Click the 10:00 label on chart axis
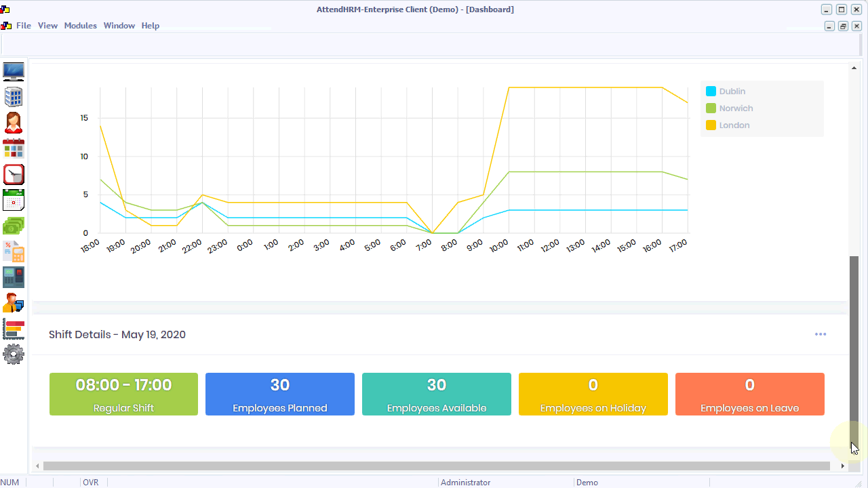 tap(499, 245)
